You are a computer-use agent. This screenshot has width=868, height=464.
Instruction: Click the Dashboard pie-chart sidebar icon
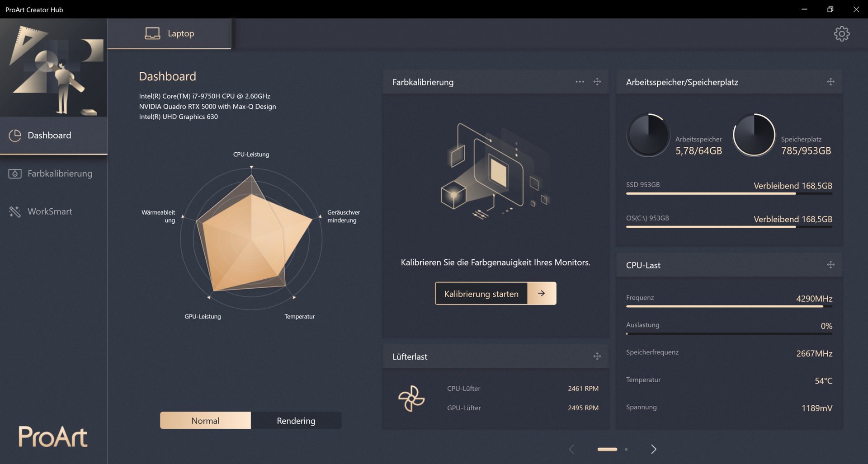(x=15, y=136)
